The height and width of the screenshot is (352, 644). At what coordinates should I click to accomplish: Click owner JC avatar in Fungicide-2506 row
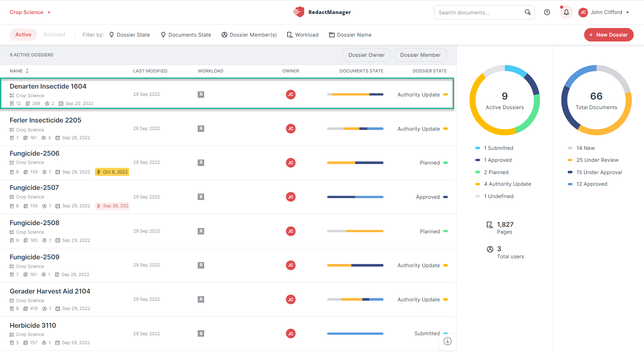[x=291, y=162]
